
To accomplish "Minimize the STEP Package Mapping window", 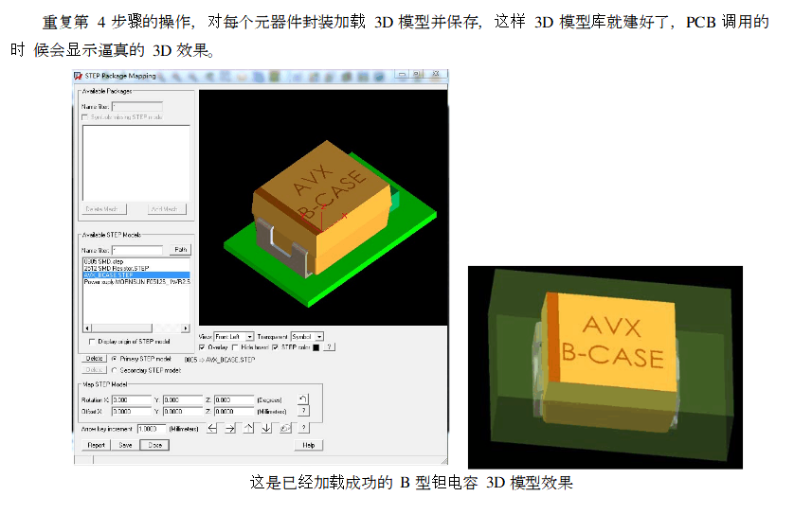I will coord(402,75).
